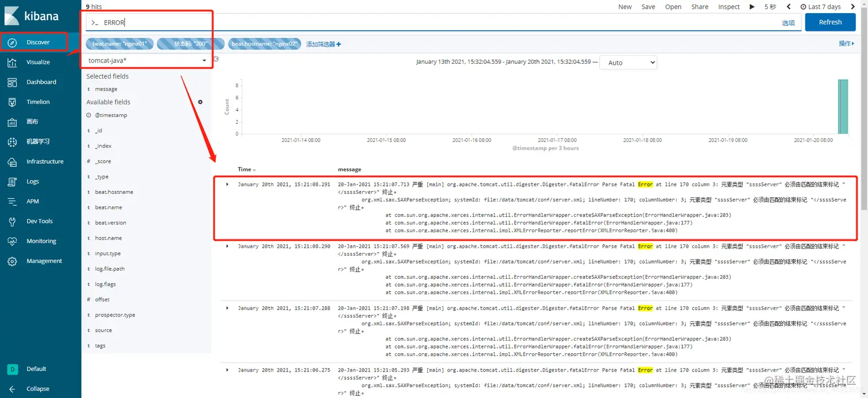Open the Timelion icon
This screenshot has height=398, width=868.
point(12,102)
